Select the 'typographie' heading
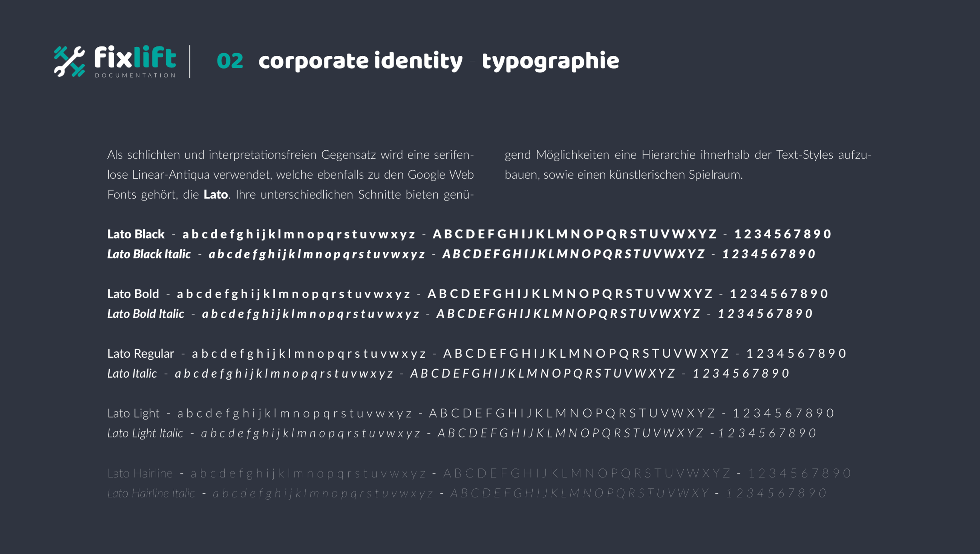The width and height of the screenshot is (980, 554). 550,61
